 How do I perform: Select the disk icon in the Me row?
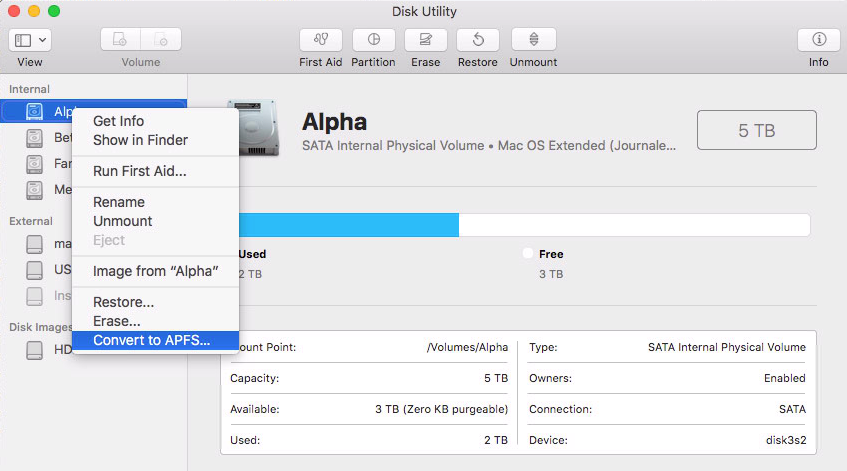point(35,190)
